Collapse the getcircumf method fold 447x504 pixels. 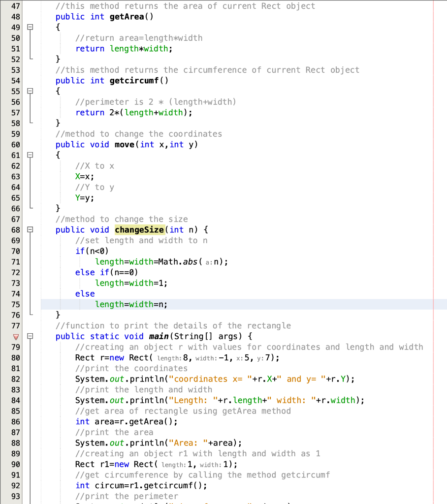click(x=31, y=91)
